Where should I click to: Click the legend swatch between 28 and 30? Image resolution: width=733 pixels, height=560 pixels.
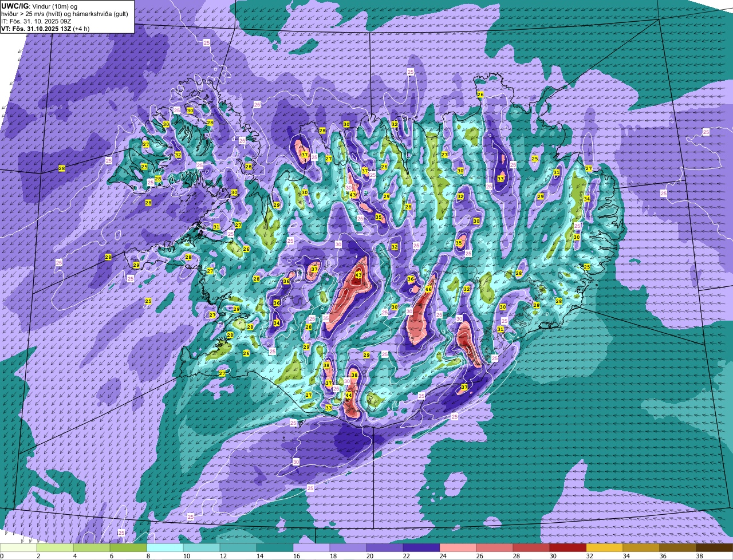pyautogui.click(x=531, y=547)
